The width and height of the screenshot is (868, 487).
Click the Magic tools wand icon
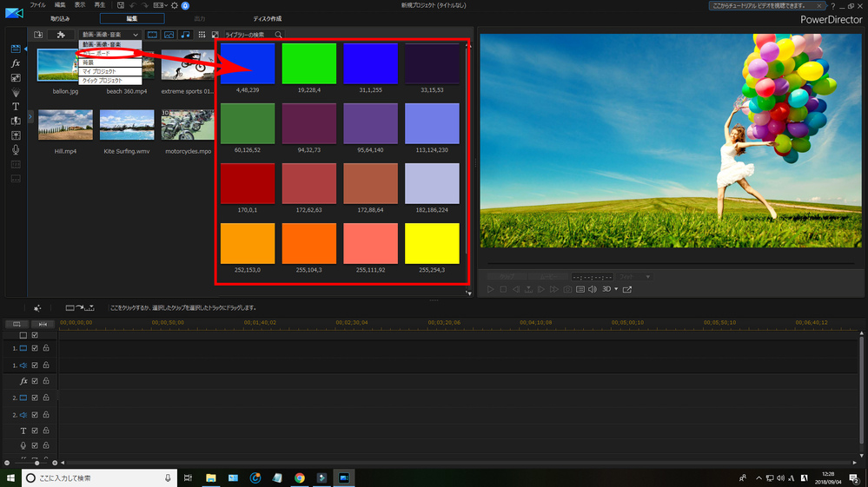(37, 308)
